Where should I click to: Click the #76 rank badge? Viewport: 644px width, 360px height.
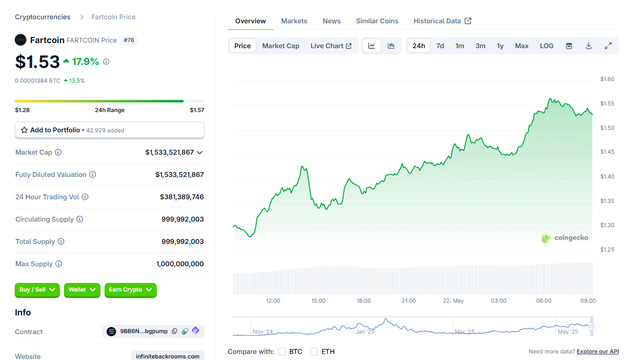(x=129, y=40)
